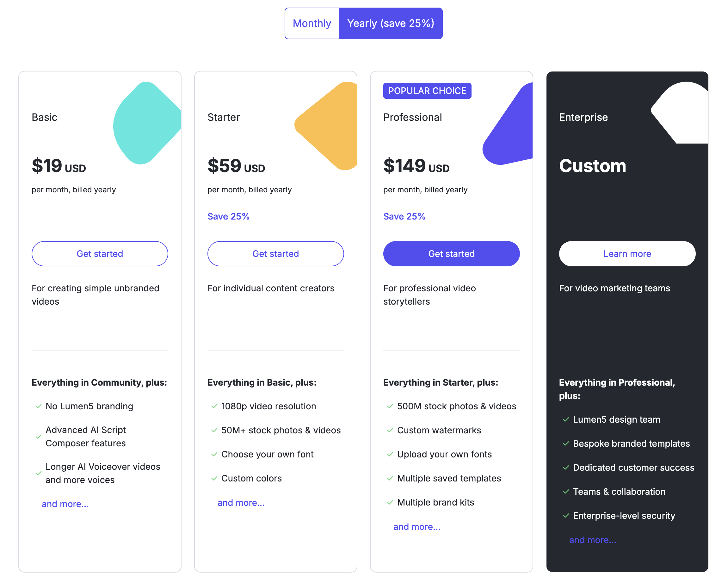Click the teal shape on the Basic card

[x=146, y=123]
